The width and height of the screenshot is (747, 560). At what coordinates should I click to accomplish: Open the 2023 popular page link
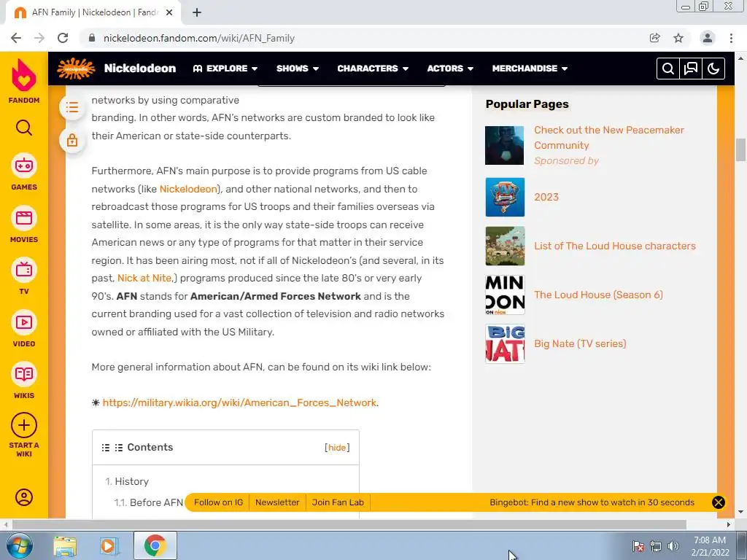[x=546, y=197]
